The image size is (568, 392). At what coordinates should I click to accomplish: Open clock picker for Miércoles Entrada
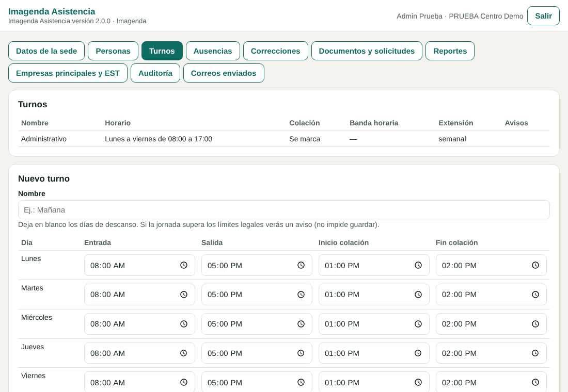pos(184,324)
